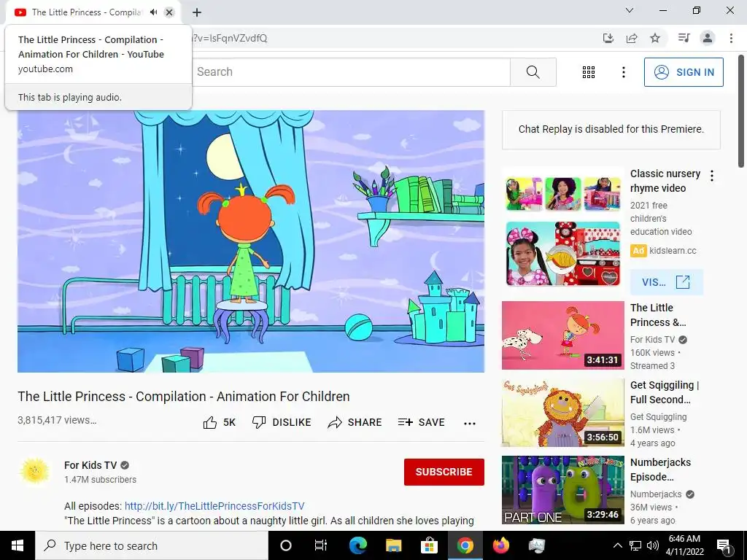Click the Windows taskbar search box

coord(152,545)
